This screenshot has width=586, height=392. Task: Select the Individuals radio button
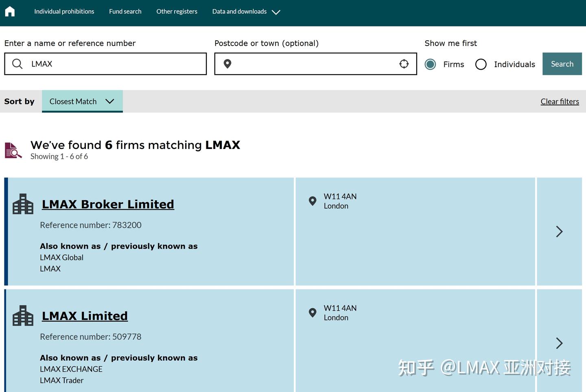tap(481, 64)
